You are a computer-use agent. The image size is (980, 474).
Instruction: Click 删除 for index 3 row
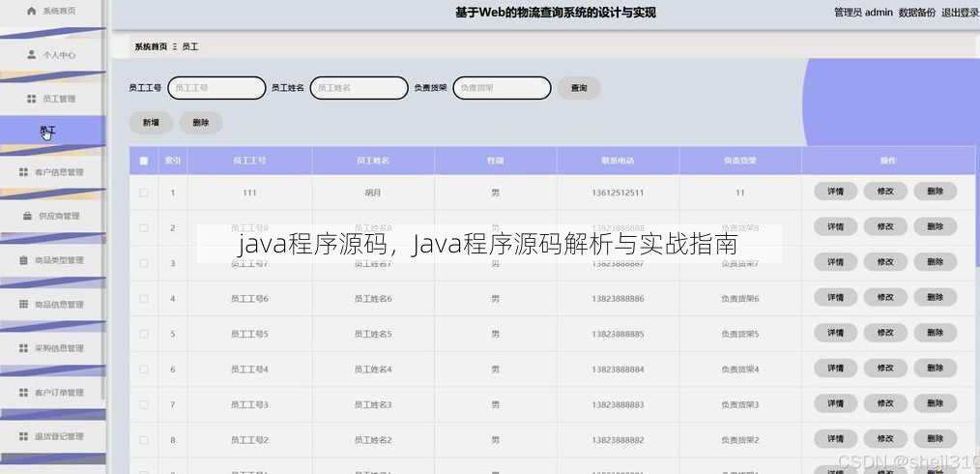click(936, 262)
